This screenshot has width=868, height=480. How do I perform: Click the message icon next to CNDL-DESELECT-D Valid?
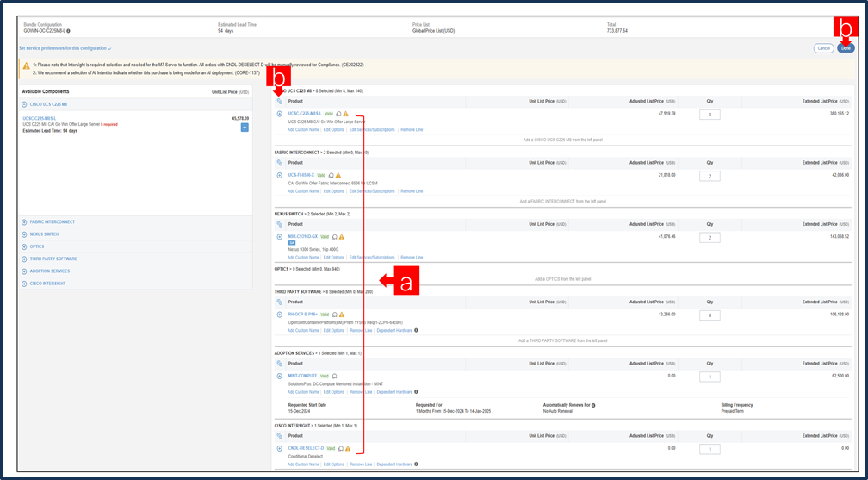(341, 448)
